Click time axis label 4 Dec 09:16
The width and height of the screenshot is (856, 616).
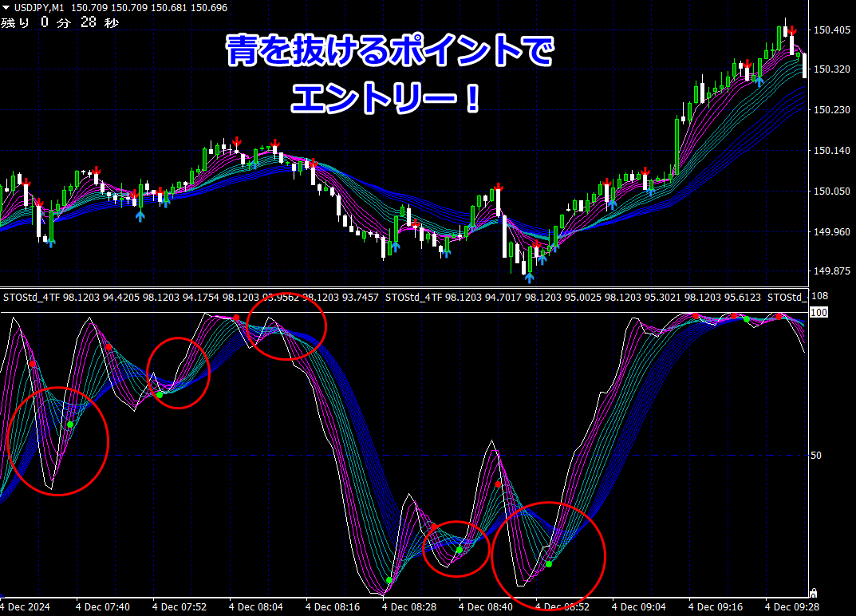coord(715,606)
